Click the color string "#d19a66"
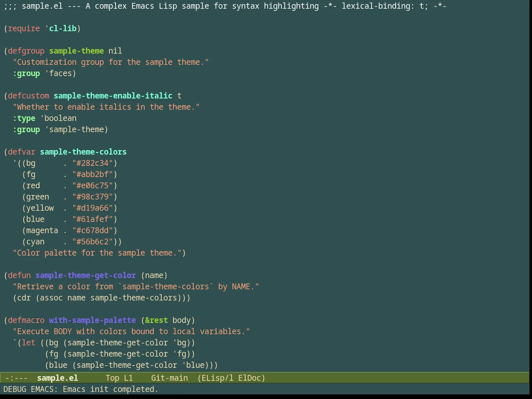This screenshot has height=399, width=532. pos(92,208)
